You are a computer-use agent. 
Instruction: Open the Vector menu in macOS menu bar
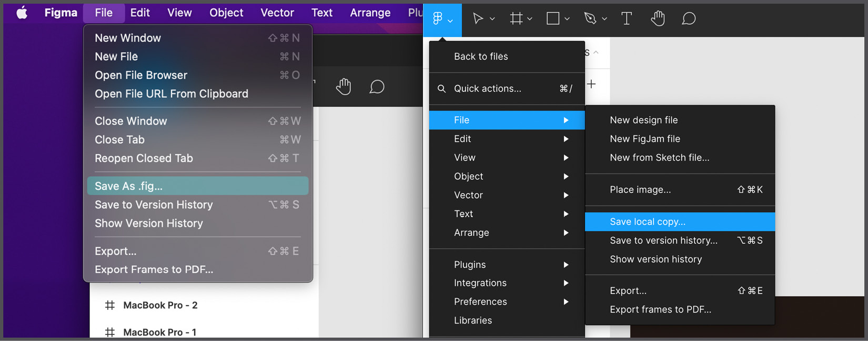(x=277, y=13)
